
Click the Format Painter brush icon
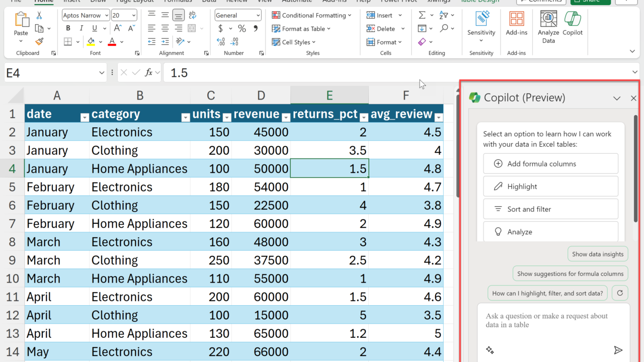[x=39, y=42]
